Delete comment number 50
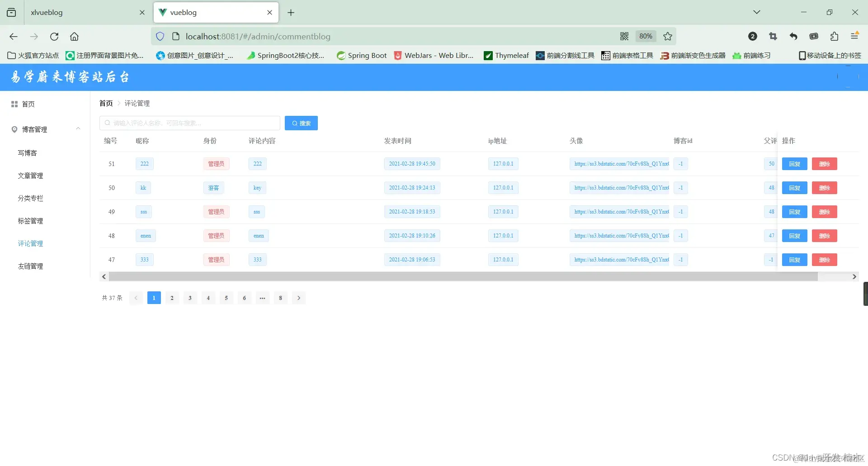Image resolution: width=868 pixels, height=466 pixels. tap(824, 188)
